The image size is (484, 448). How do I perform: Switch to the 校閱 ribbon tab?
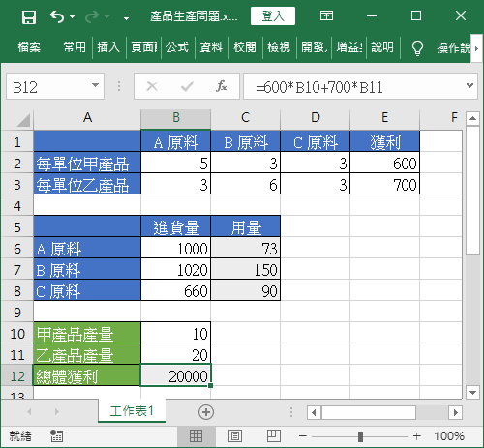(245, 47)
